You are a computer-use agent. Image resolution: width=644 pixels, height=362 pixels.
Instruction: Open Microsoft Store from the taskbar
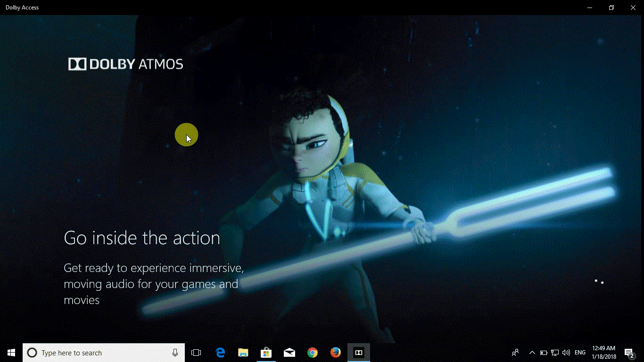click(266, 353)
